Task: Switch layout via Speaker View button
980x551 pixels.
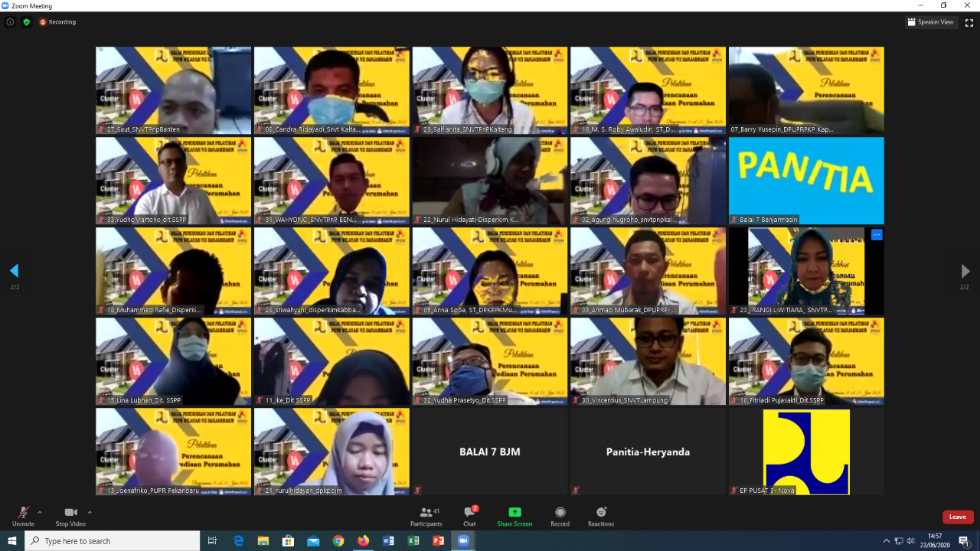Action: (x=931, y=22)
